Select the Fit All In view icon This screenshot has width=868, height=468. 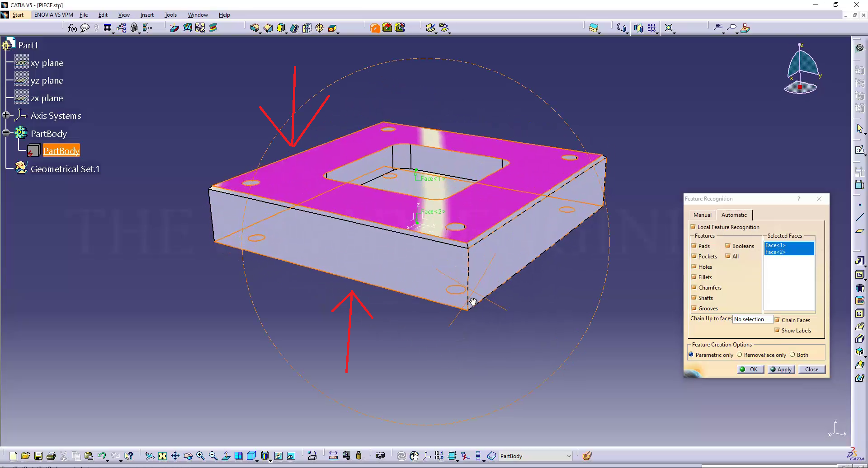tap(162, 456)
